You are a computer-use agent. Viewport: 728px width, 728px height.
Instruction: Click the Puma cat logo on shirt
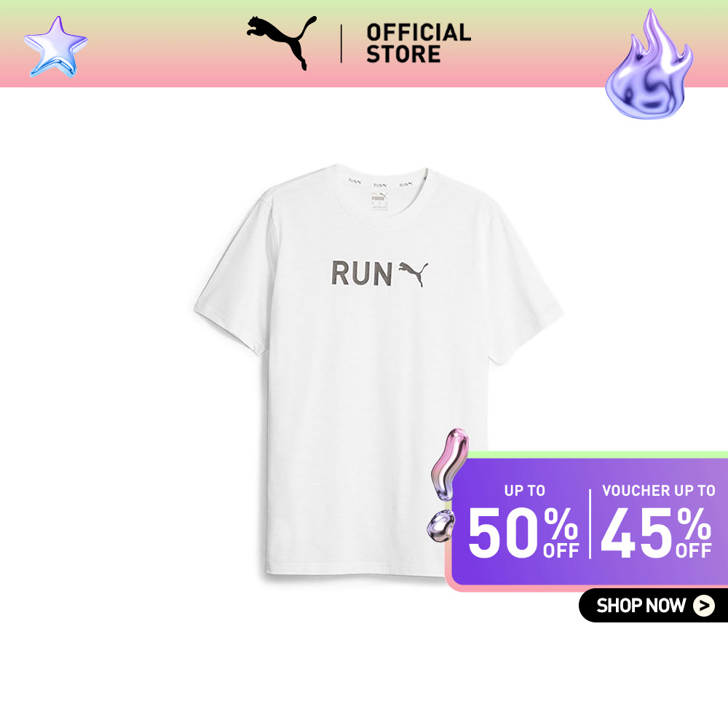coord(414,274)
